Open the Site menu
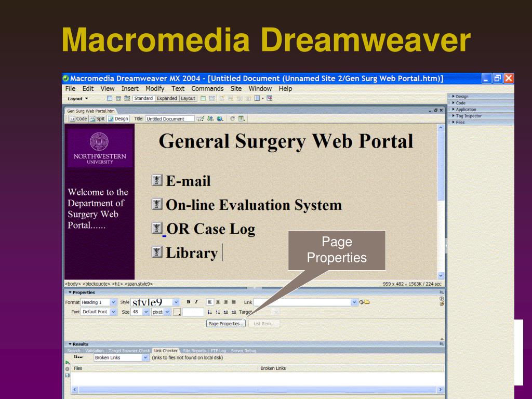 pyautogui.click(x=236, y=88)
